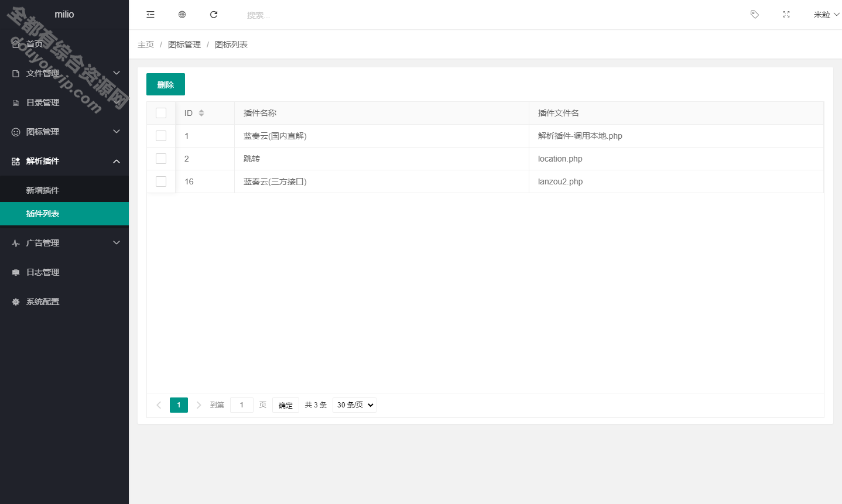Click the 确定 pagination button
The width and height of the screenshot is (842, 504).
pos(286,405)
